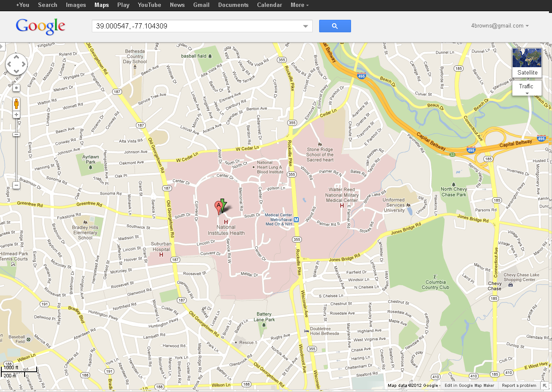Click Report a problem link
The width and height of the screenshot is (552, 392).
point(519,386)
